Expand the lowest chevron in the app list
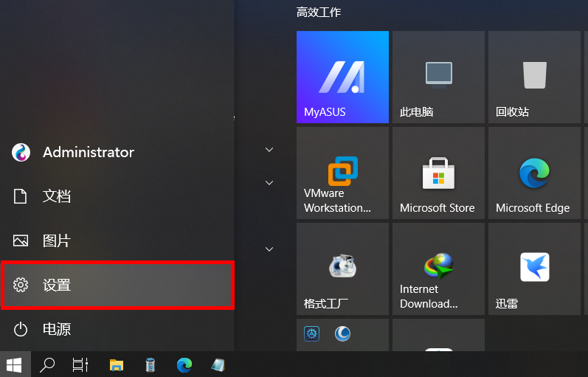 [269, 249]
